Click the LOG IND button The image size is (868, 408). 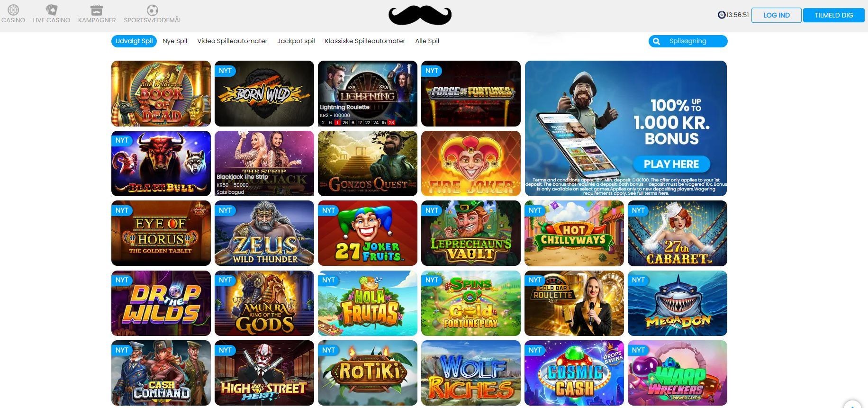click(777, 15)
